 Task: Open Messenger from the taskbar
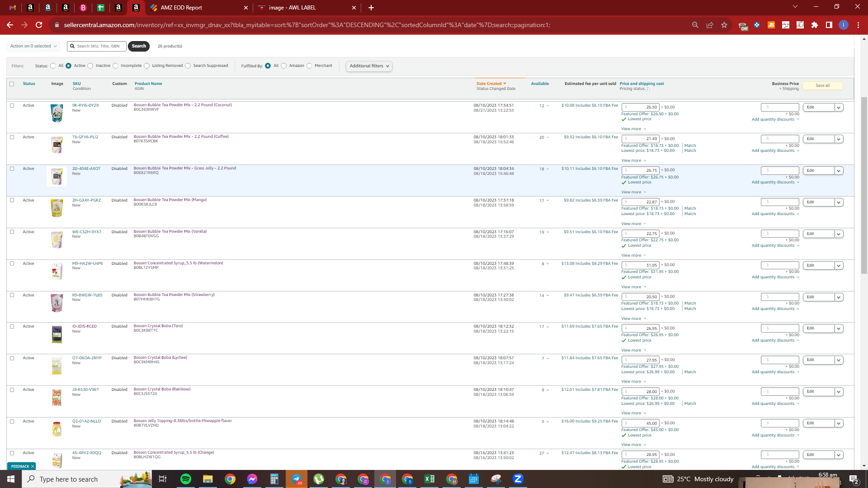[252, 479]
